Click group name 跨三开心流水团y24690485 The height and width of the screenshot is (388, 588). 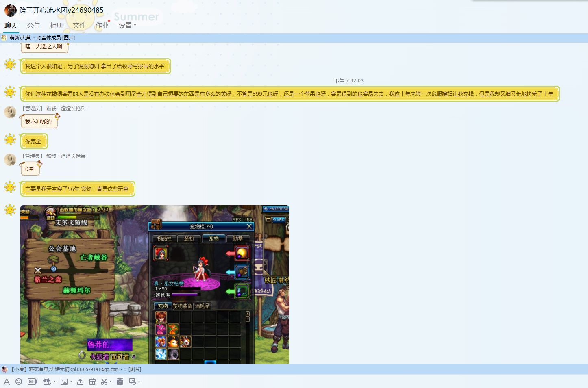tap(61, 10)
